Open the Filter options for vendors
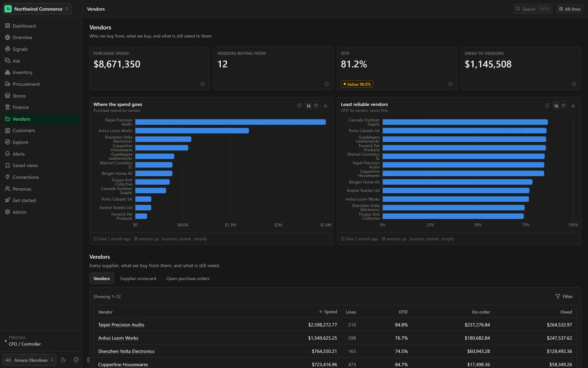 click(564, 296)
